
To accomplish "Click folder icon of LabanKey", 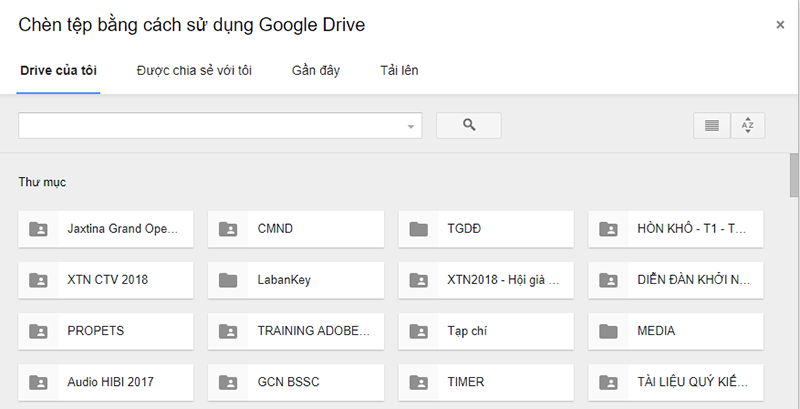I will [228, 280].
